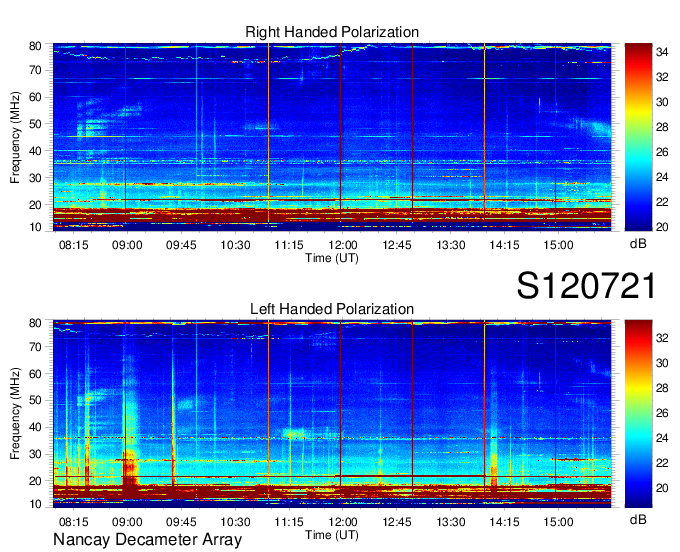Click the right-handed polarization spectrogram plot

[332, 137]
